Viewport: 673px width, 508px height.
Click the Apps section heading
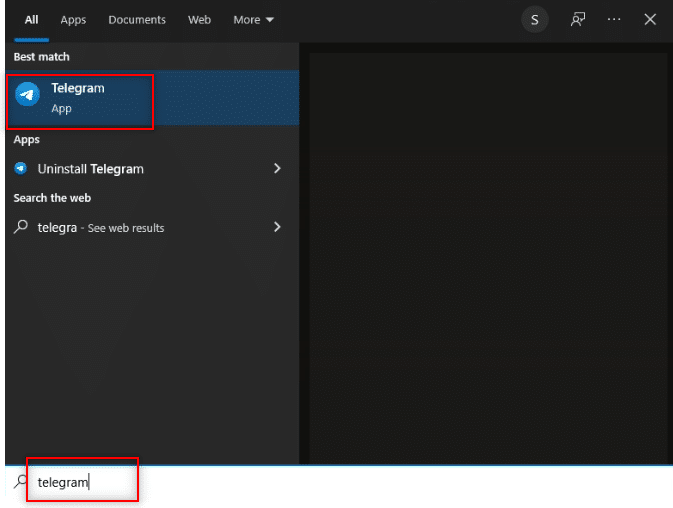click(27, 139)
